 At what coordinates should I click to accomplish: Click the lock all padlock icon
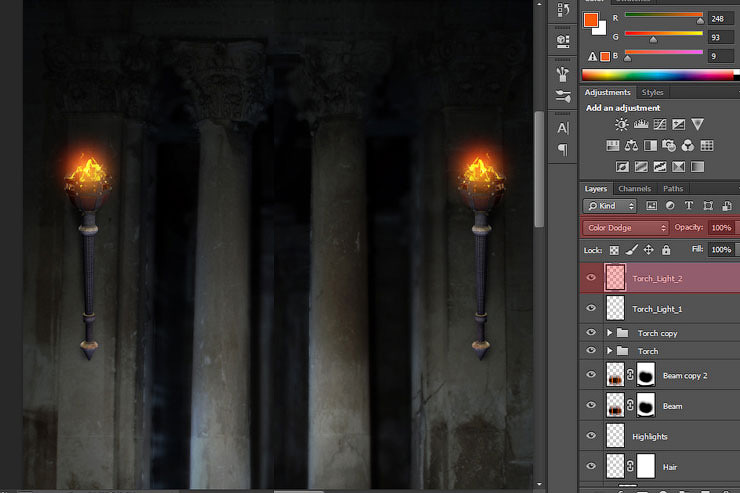(x=665, y=249)
